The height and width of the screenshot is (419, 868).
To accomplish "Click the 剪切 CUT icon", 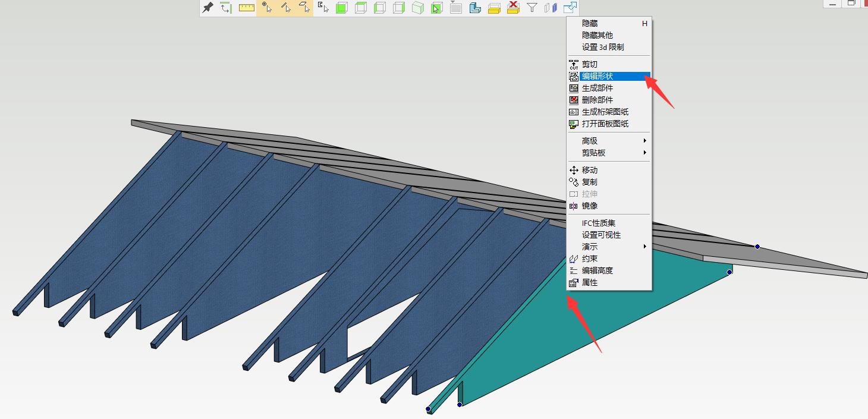I will point(574,64).
